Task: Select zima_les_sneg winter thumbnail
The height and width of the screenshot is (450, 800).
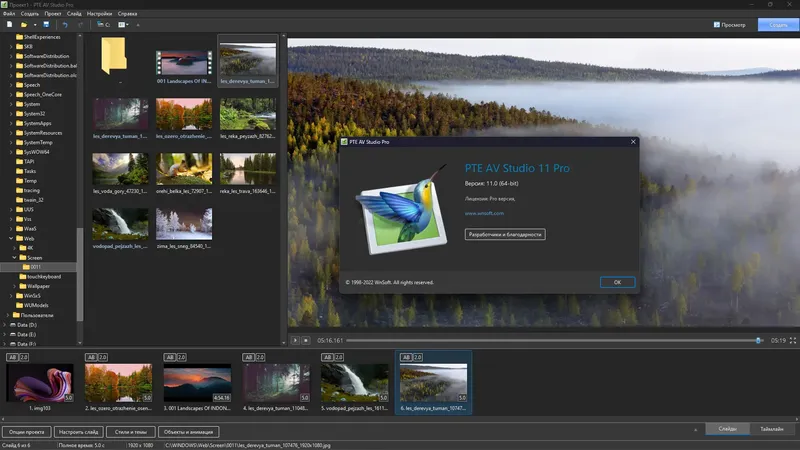Action: coord(184,223)
